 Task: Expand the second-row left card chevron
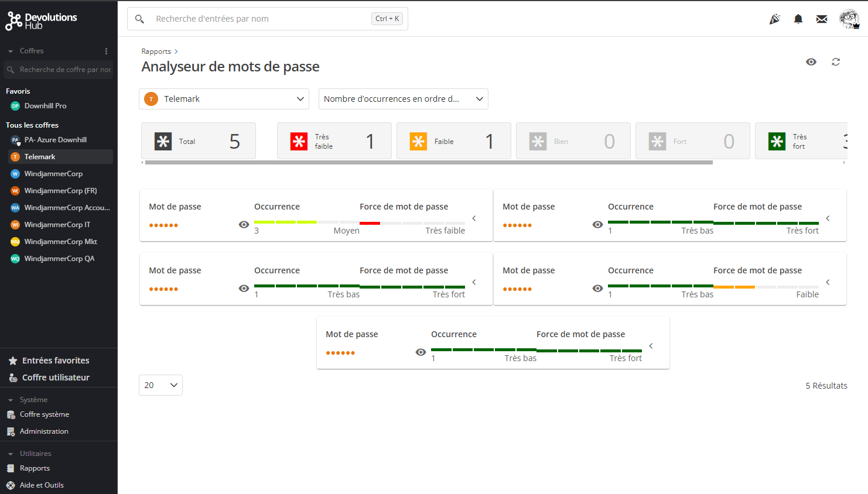[x=474, y=282]
